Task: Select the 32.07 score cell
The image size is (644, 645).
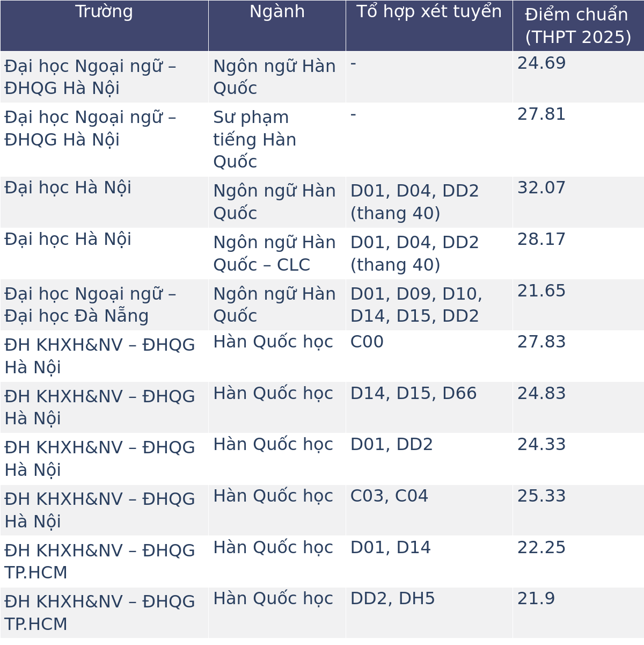Action: 541,188
